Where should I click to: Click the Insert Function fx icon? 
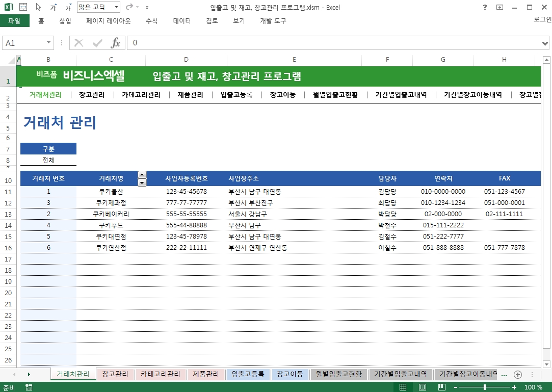point(116,43)
